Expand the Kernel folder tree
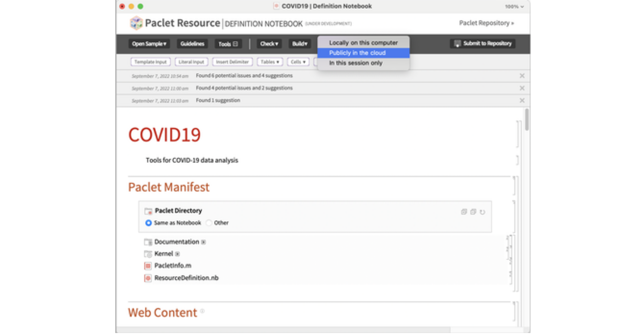This screenshot has width=644, height=334. click(x=177, y=254)
